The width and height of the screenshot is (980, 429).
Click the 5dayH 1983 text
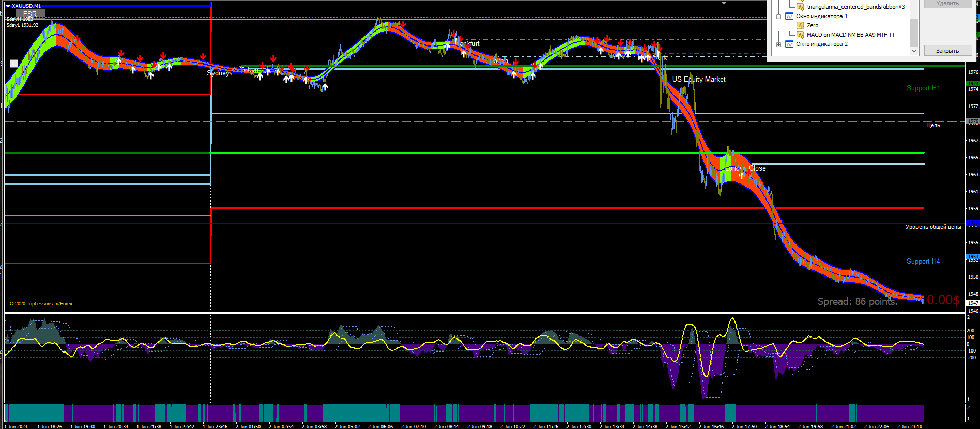[x=20, y=19]
